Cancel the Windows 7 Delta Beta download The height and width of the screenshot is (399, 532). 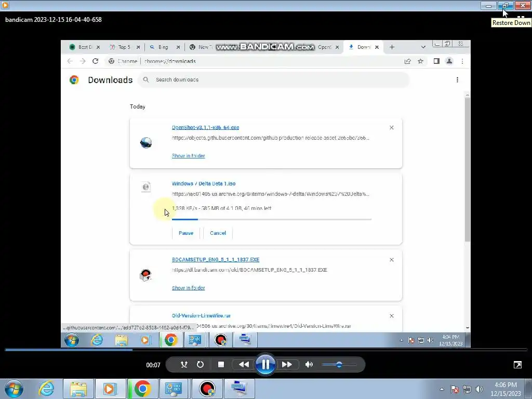(x=218, y=233)
